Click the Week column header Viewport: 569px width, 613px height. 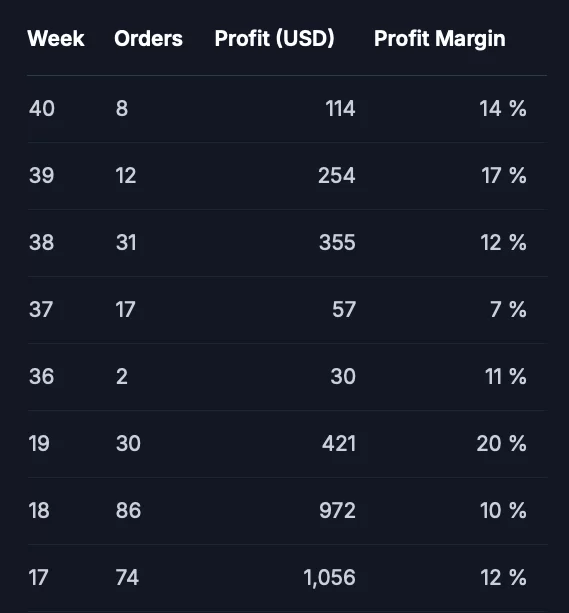point(56,38)
